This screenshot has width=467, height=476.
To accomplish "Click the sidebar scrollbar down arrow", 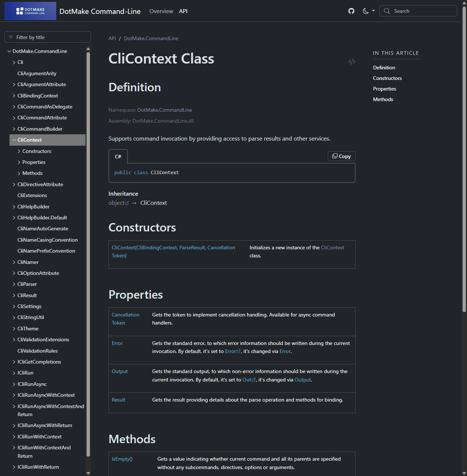I will point(88,473).
